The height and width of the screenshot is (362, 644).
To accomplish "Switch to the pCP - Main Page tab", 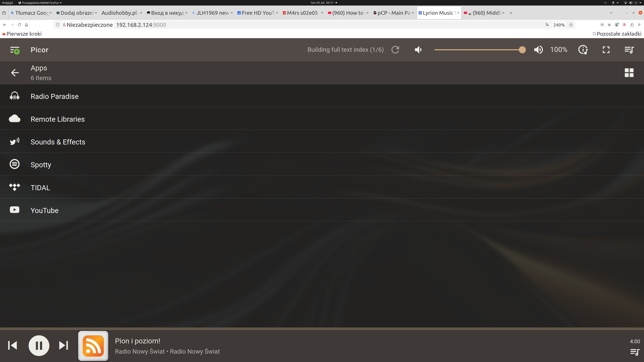I will pos(393,13).
